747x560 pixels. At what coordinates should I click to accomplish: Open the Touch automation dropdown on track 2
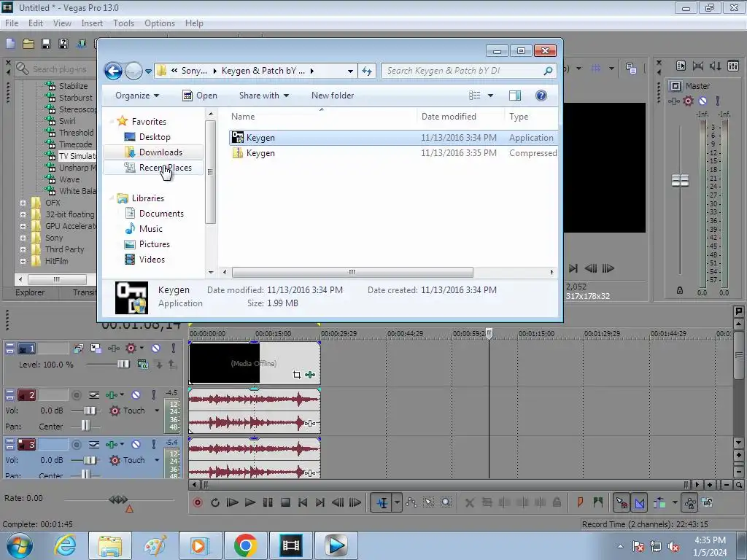[157, 411]
